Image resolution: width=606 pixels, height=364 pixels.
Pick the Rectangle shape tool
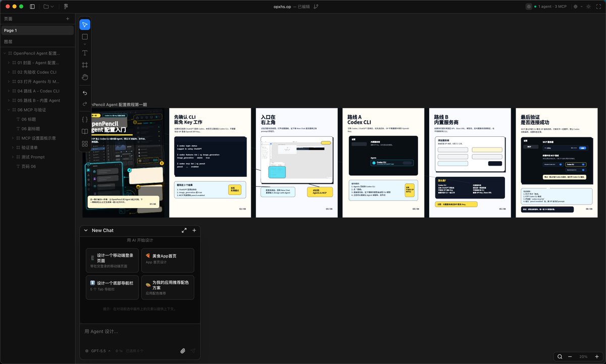85,37
